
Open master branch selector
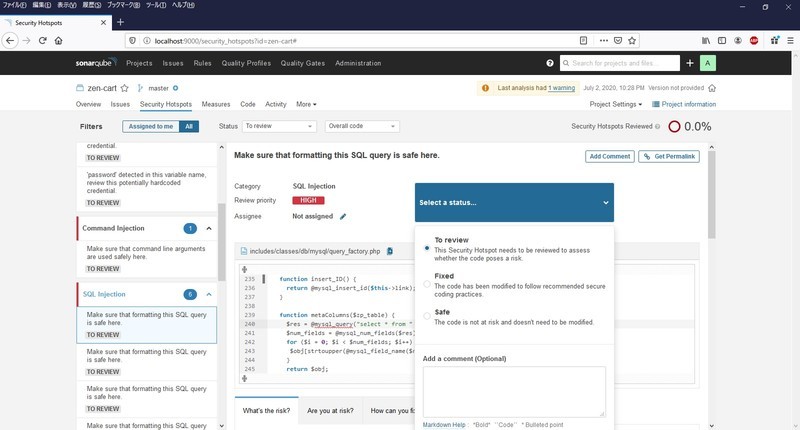coord(158,88)
